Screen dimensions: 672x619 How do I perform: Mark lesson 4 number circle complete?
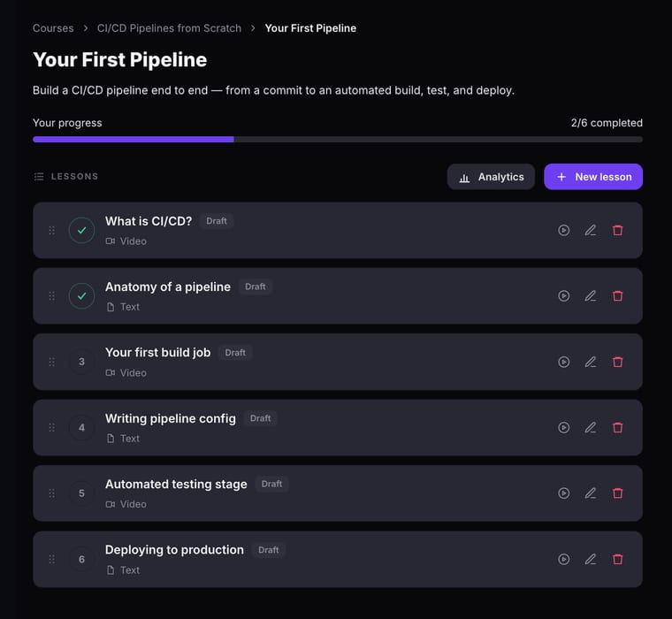coord(81,427)
